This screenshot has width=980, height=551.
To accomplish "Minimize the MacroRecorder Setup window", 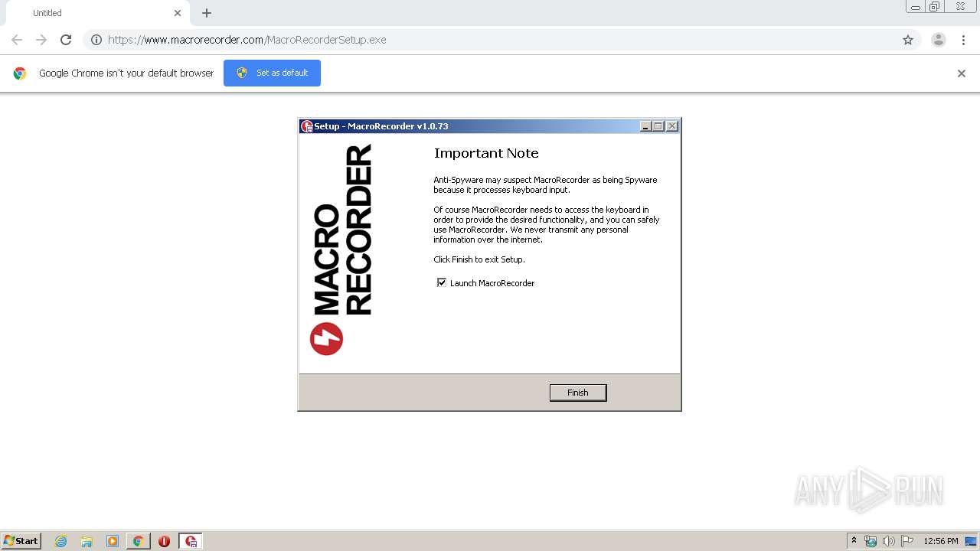I will [x=645, y=126].
